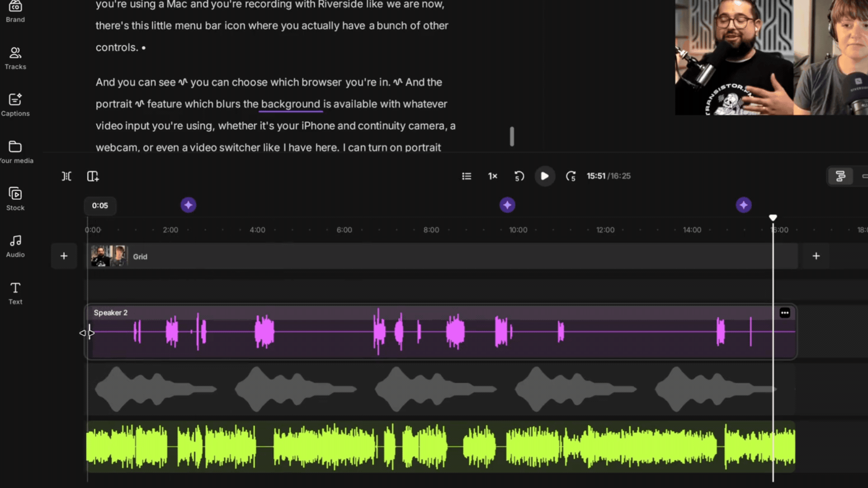The height and width of the screenshot is (488, 868).
Task: Click the AI marker near 10:00
Action: (507, 205)
